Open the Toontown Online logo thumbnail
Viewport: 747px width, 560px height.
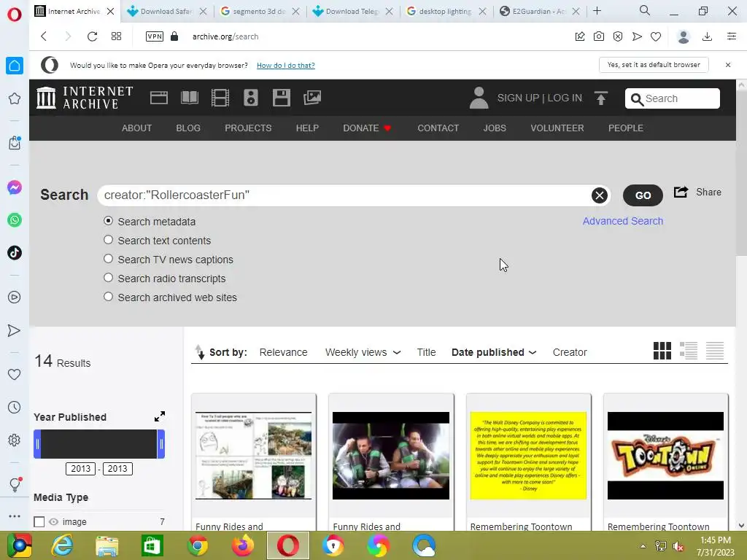click(x=665, y=456)
